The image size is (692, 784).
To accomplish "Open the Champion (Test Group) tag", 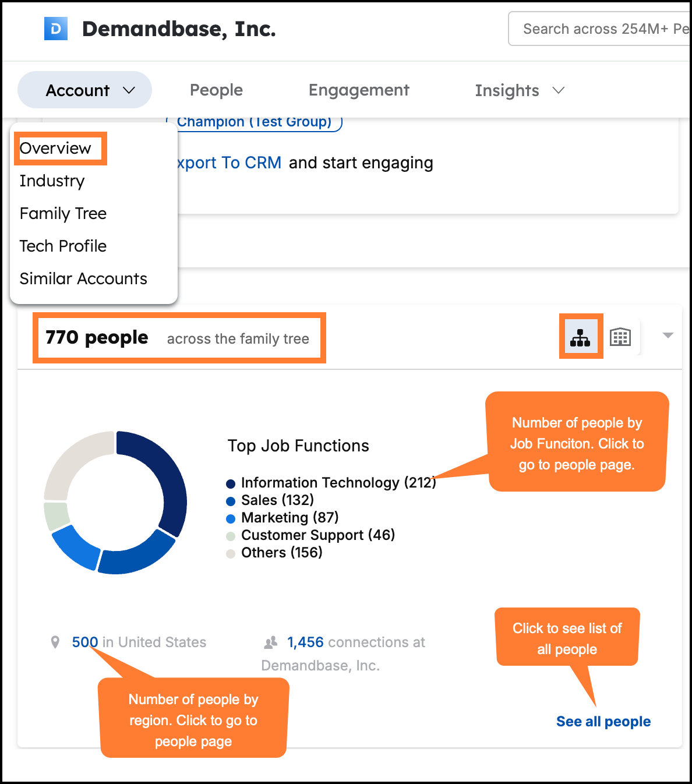I will (x=255, y=123).
